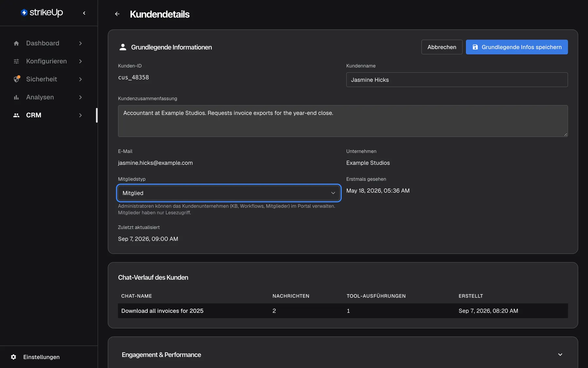Save with Grundlegende Infos speichern
Screen dimensions: 588x368
(x=517, y=47)
